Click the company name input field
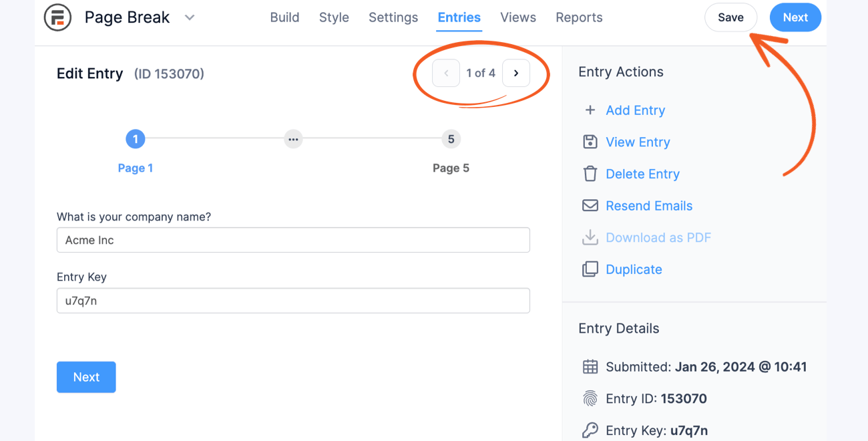868x441 pixels. [293, 240]
